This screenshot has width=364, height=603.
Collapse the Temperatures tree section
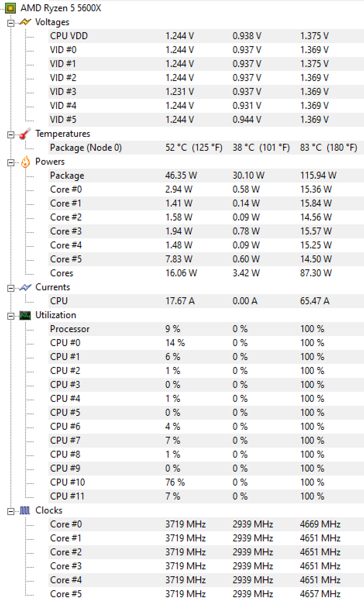[11, 134]
